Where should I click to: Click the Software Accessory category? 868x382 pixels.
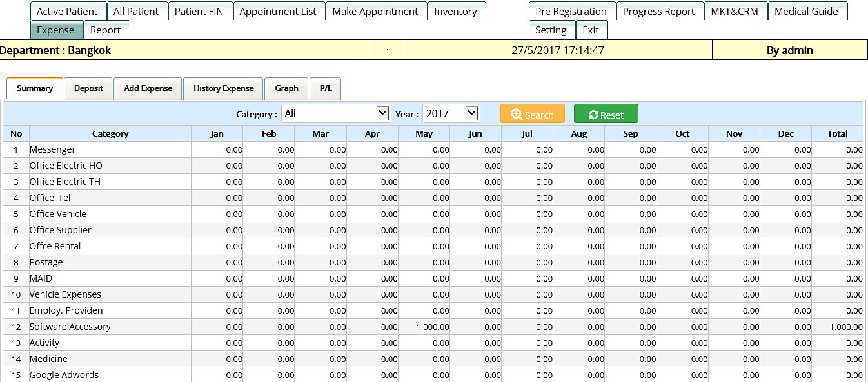pyautogui.click(x=70, y=327)
